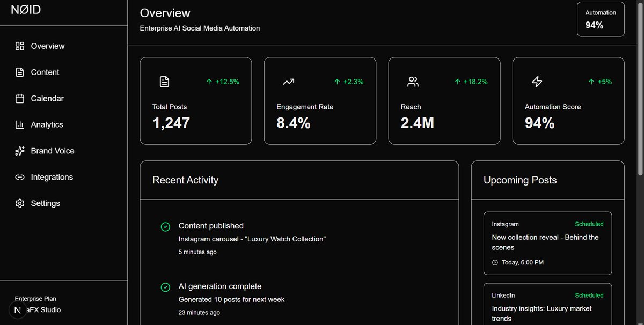Click the Upcoming Posts heading
The width and height of the screenshot is (644, 325).
tap(520, 180)
